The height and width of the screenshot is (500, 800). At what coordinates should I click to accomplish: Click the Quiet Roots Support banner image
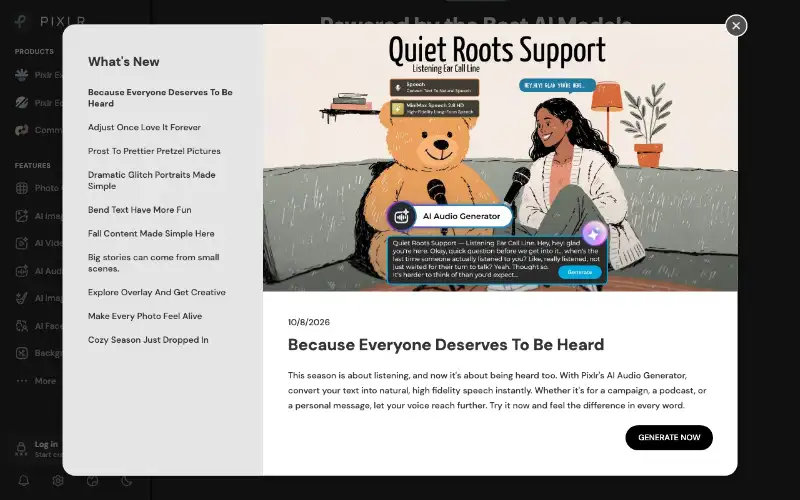[x=500, y=158]
